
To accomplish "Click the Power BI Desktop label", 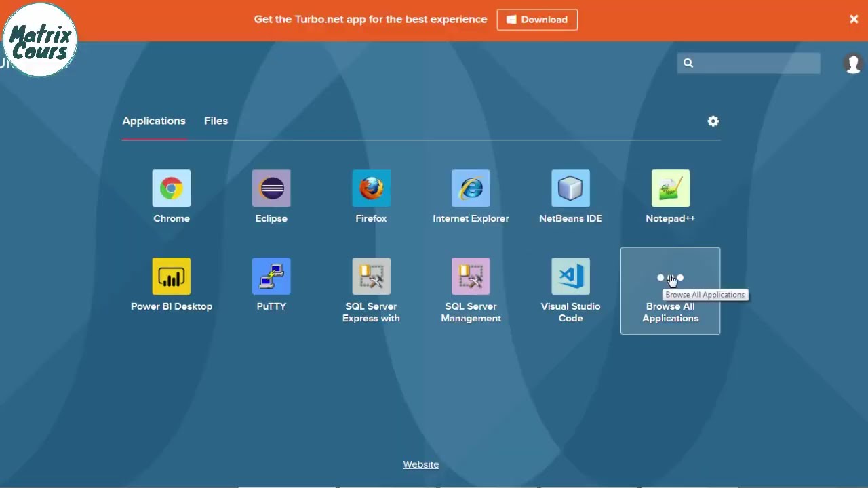I will (x=172, y=306).
